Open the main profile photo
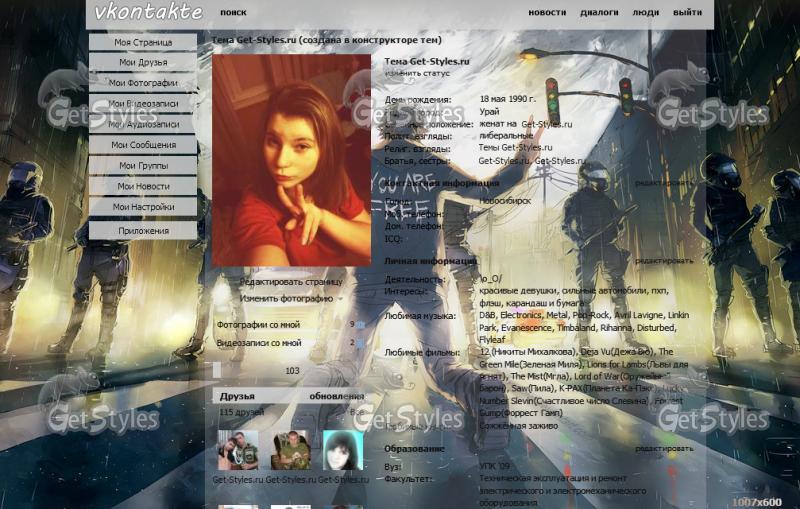The height and width of the screenshot is (509, 800). [x=291, y=160]
